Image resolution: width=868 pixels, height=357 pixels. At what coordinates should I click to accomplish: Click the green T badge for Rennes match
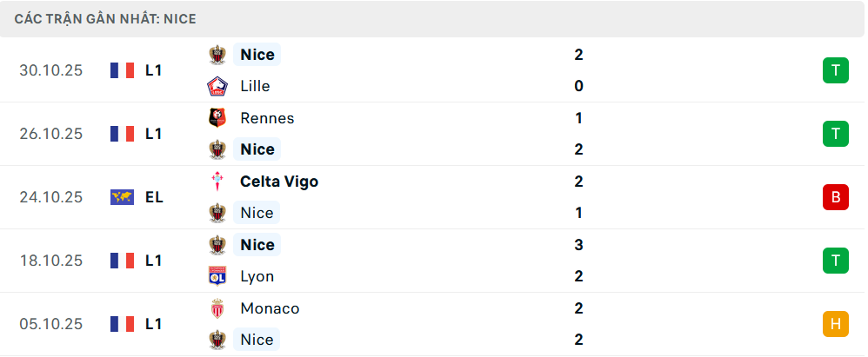click(835, 134)
